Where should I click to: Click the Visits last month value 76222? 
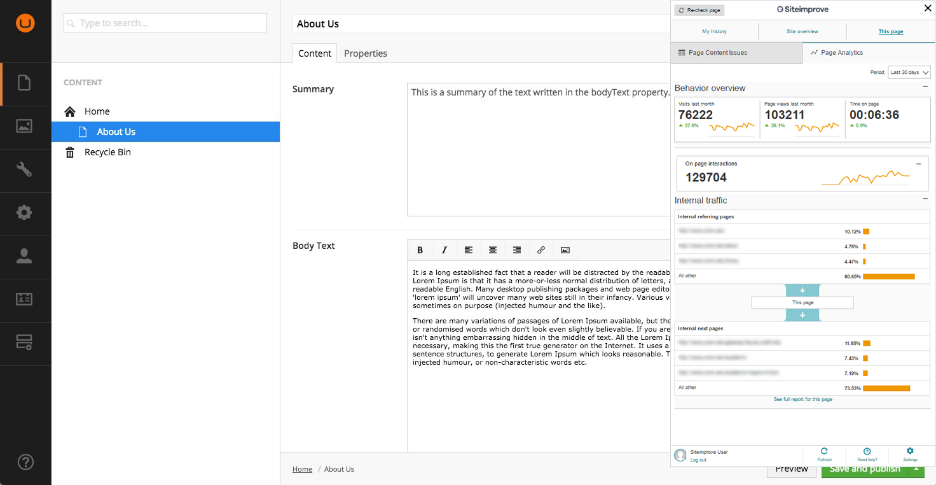click(695, 115)
